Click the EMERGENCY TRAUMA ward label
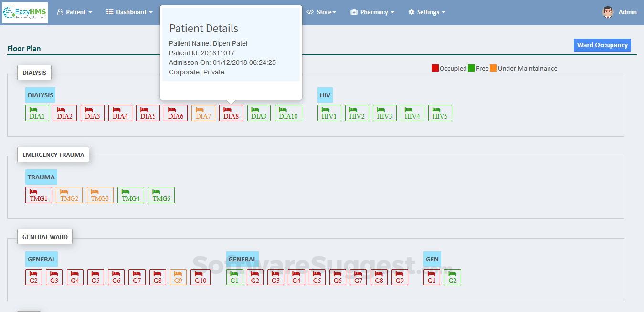The height and width of the screenshot is (312, 644). click(x=53, y=155)
